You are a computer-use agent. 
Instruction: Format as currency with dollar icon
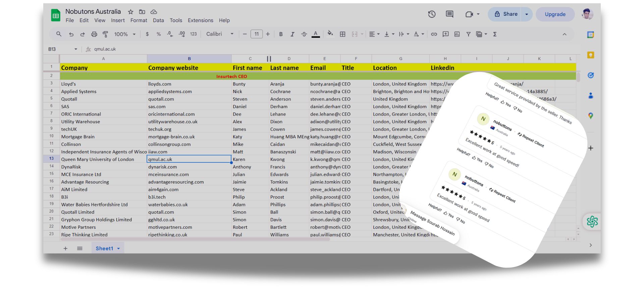tap(147, 34)
